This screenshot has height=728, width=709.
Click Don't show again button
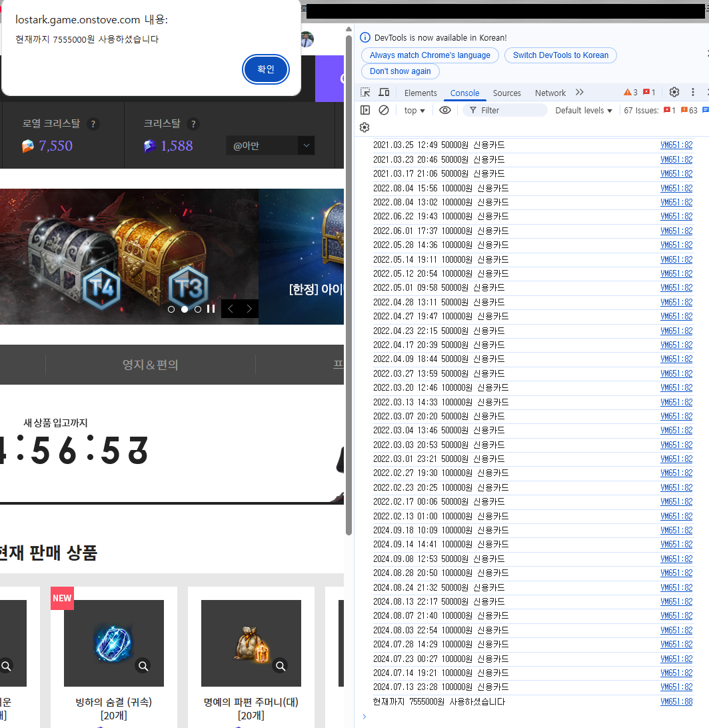400,71
